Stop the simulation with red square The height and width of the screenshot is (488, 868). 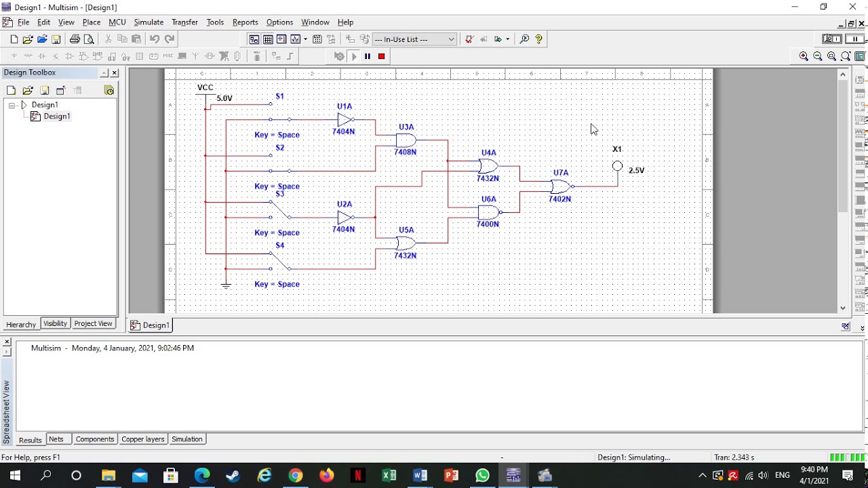pyautogui.click(x=382, y=56)
